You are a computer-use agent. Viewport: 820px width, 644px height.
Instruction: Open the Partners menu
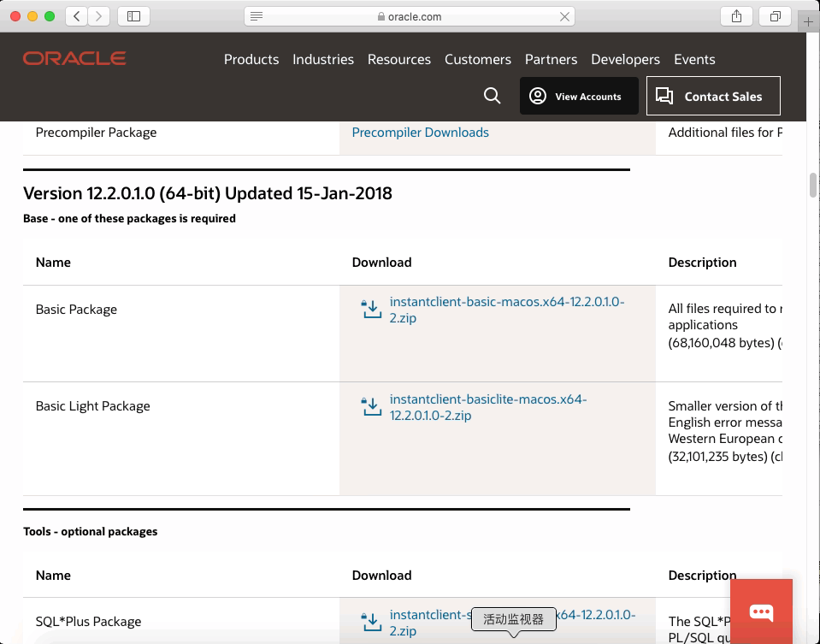pos(552,59)
